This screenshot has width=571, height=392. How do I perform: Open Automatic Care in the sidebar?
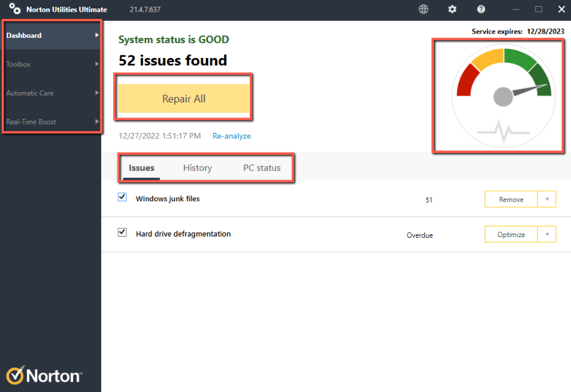[x=51, y=93]
